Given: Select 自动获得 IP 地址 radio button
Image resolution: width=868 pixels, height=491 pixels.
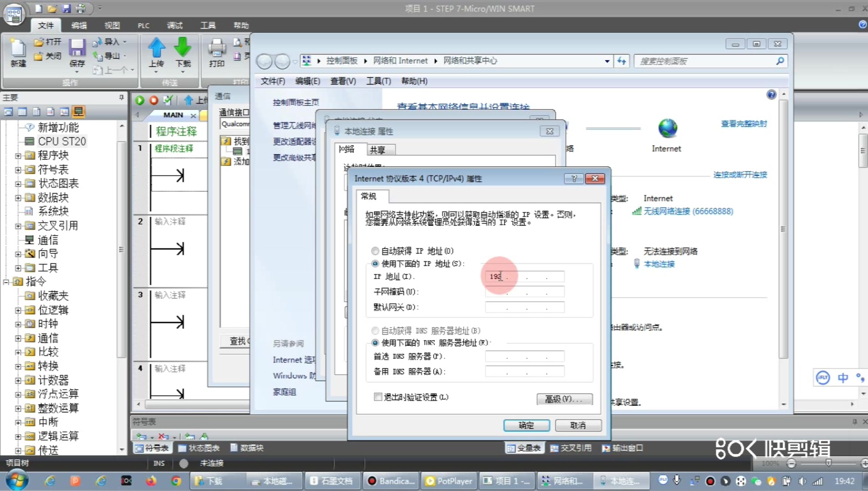Looking at the screenshot, I should point(375,251).
